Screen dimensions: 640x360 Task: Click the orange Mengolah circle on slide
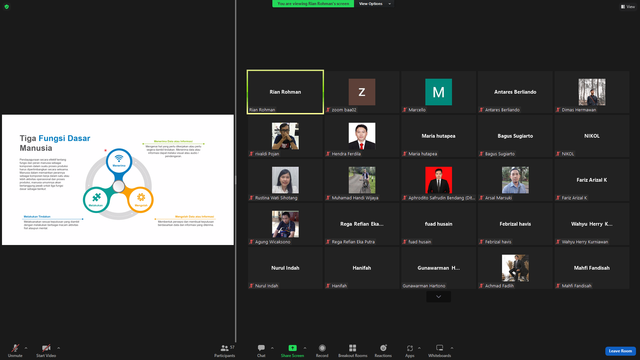[141, 200]
